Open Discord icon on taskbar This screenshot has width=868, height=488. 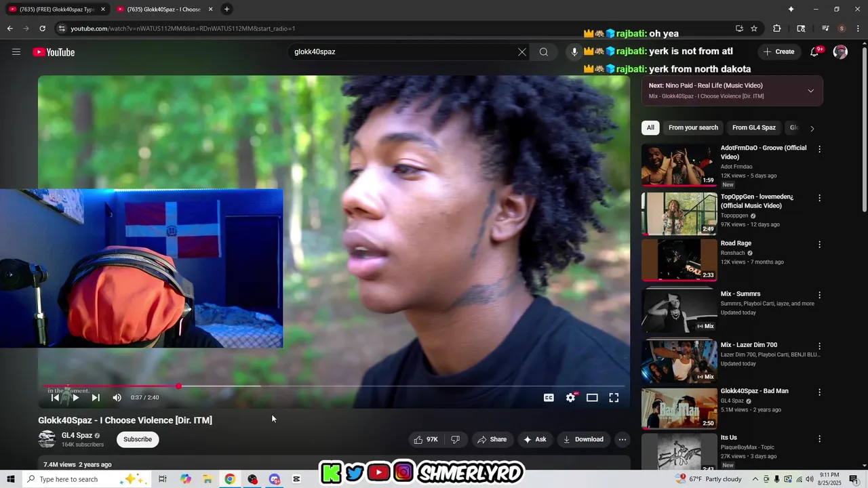pyautogui.click(x=275, y=479)
